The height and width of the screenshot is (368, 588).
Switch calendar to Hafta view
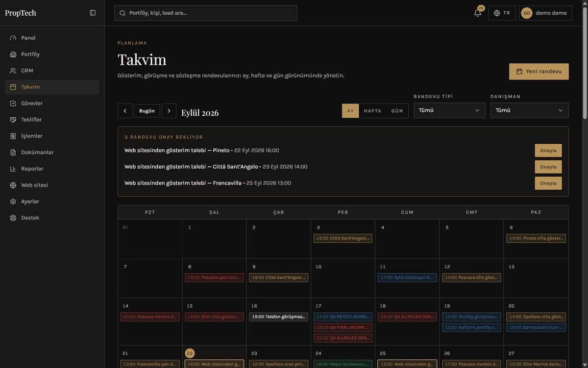coord(372,111)
